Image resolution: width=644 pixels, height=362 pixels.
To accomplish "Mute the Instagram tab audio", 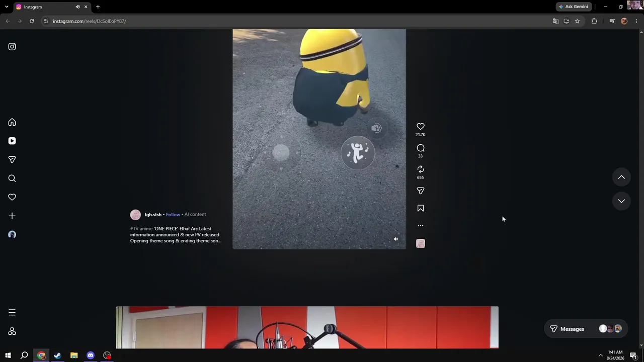I will [77, 7].
